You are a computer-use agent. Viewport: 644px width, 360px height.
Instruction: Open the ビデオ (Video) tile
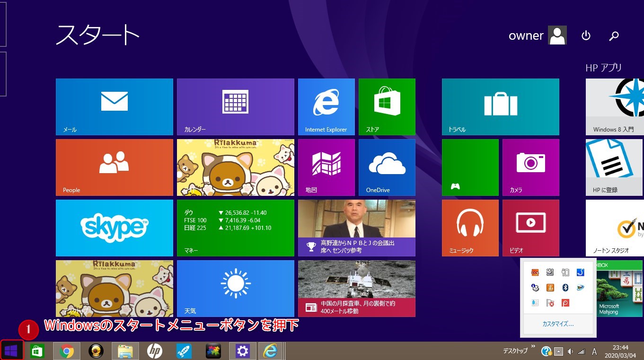(531, 228)
